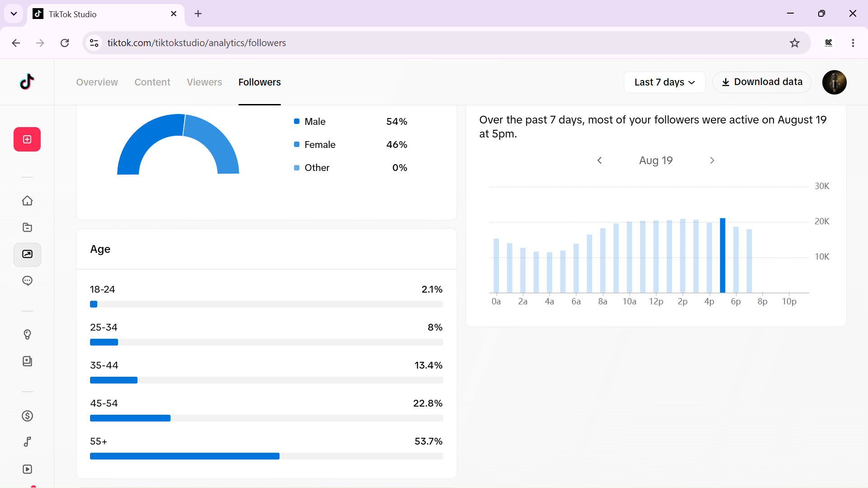The height and width of the screenshot is (488, 868).
Task: Open the Comments bubble icon in sidebar
Action: point(27,281)
